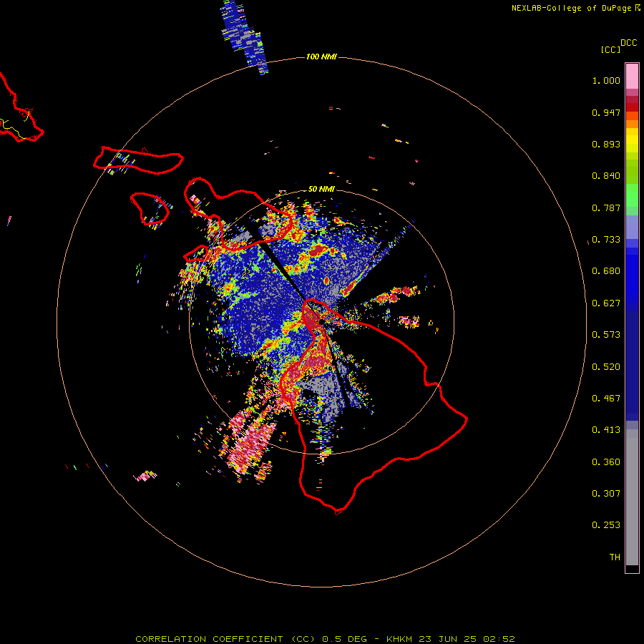
Task: Click the 0.467 scale label
Action: click(606, 399)
